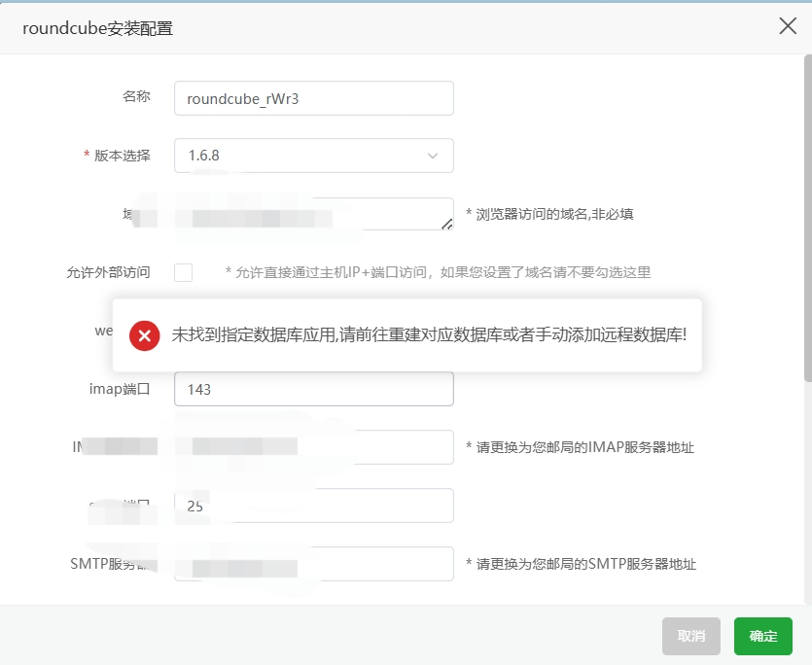This screenshot has height=665, width=812.
Task: Click the dialog's vertical scrollbar thumb
Action: pos(808,218)
